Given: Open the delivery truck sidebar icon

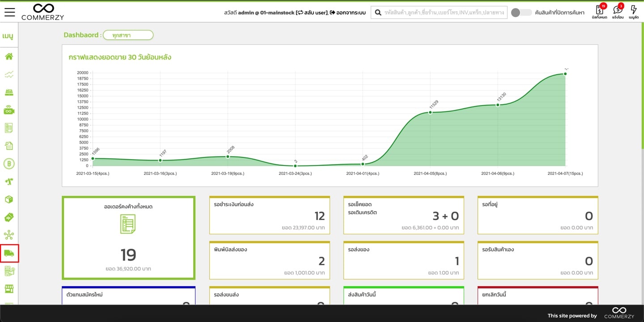Looking at the screenshot, I should pyautogui.click(x=9, y=253).
